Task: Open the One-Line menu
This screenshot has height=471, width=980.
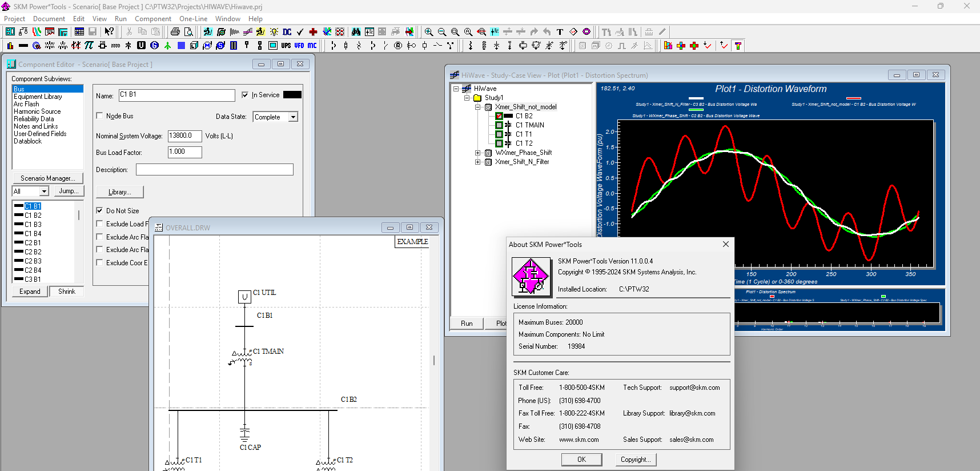Action: tap(194, 19)
